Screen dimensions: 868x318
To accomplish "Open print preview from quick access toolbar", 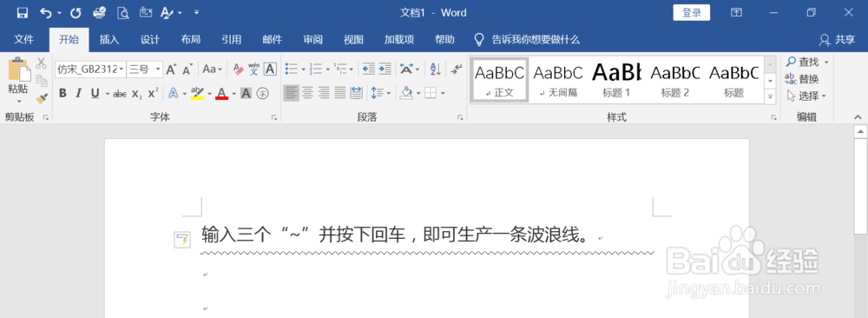I will coord(123,13).
